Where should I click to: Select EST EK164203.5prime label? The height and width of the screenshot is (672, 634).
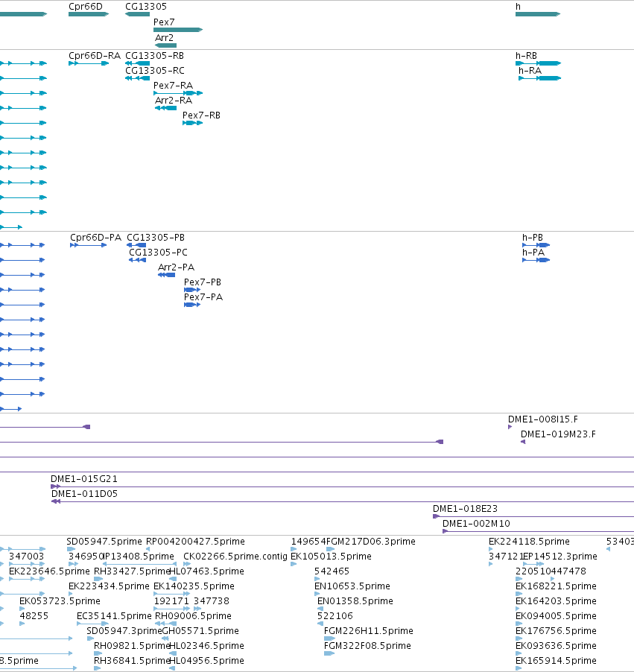click(556, 601)
